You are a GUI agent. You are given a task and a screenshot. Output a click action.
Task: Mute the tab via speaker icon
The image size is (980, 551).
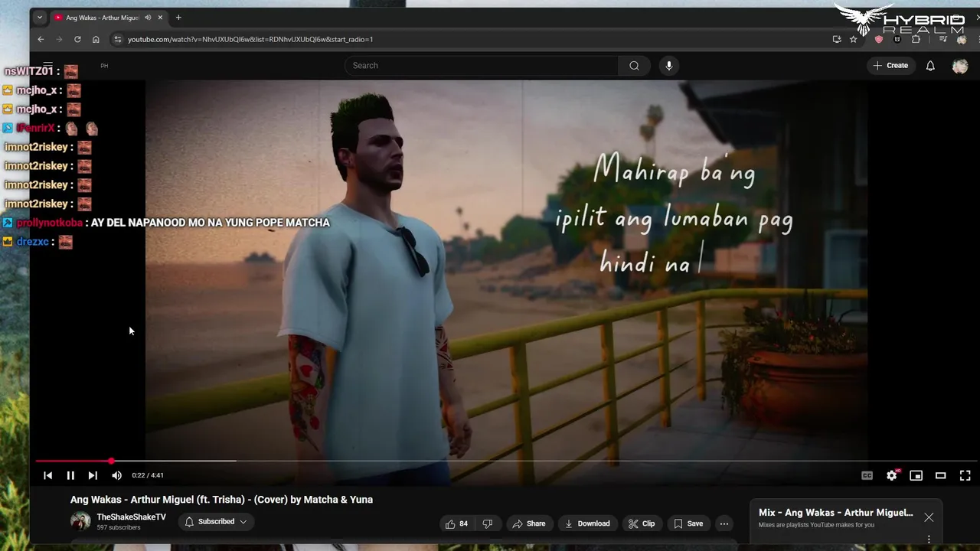(148, 18)
